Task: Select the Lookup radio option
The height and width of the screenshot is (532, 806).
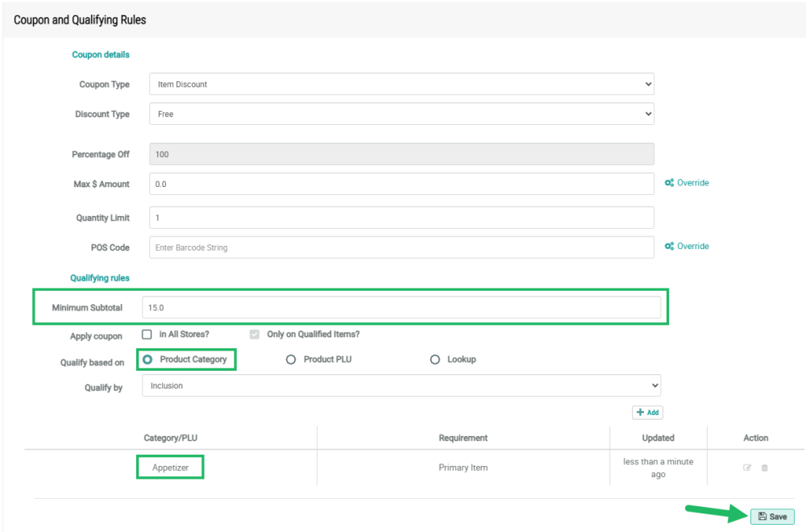Action: tap(435, 360)
